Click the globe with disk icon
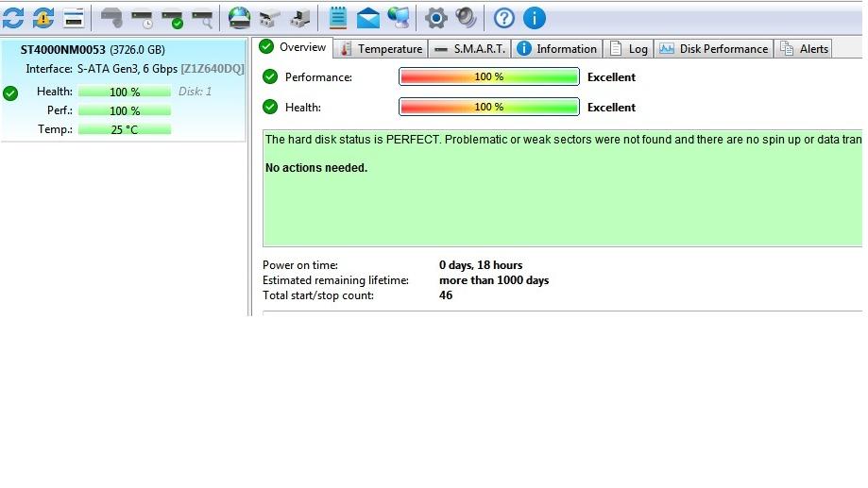Viewport: 868px width, 488px height. pyautogui.click(x=240, y=18)
